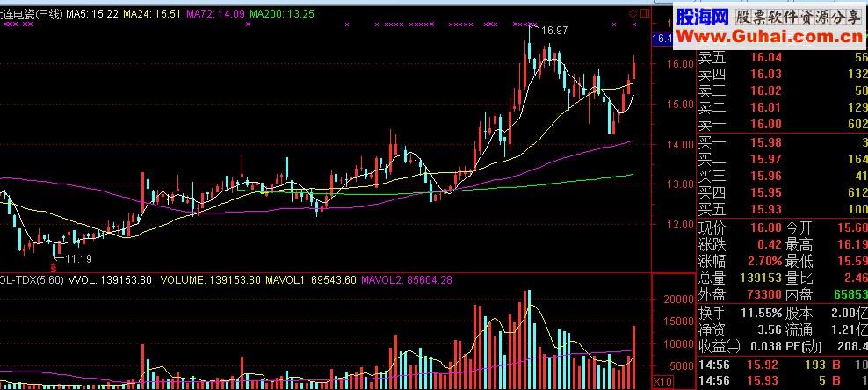Click the 现价 16.00 current price value
Image resolution: width=868 pixels, height=390 pixels.
click(766, 227)
